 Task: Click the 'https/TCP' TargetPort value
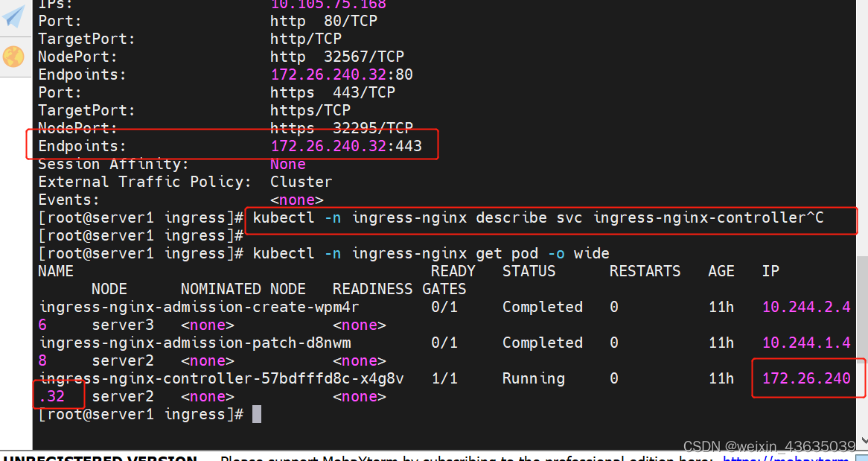click(310, 110)
